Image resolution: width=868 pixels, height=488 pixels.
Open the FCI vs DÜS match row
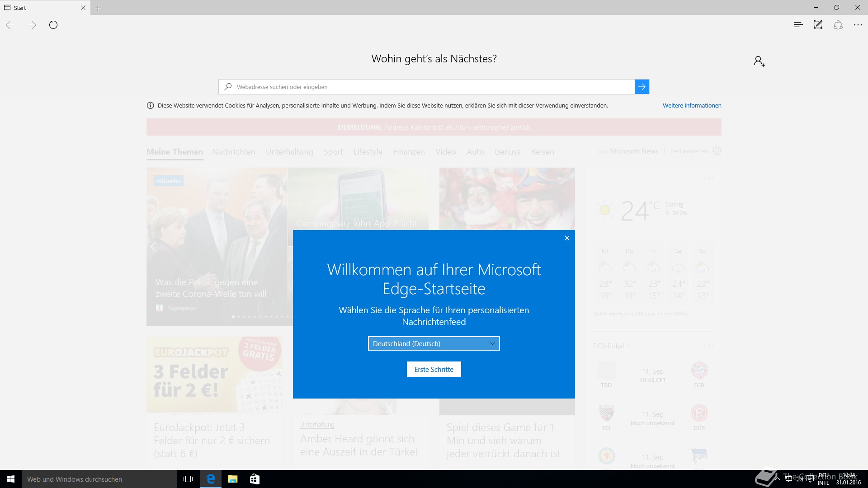[652, 418]
